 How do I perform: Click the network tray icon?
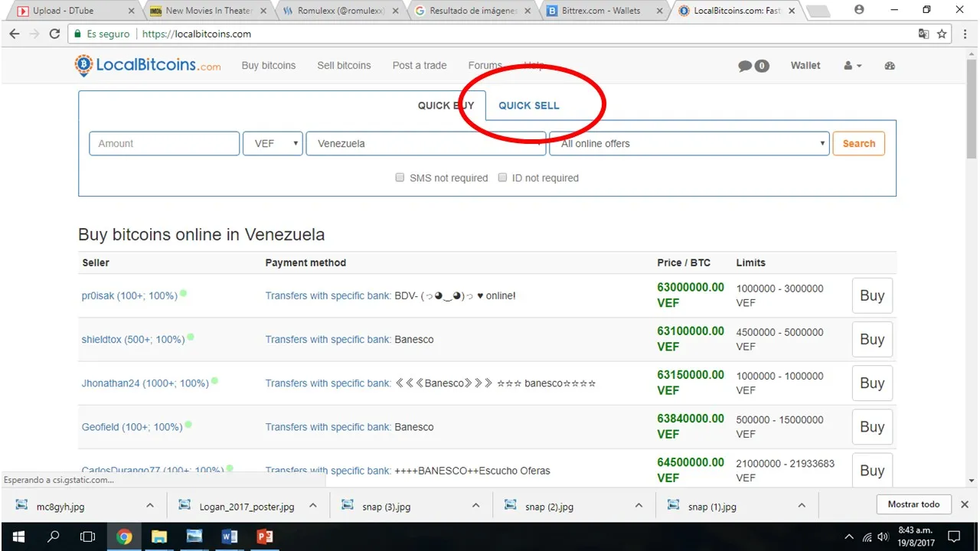coord(867,536)
